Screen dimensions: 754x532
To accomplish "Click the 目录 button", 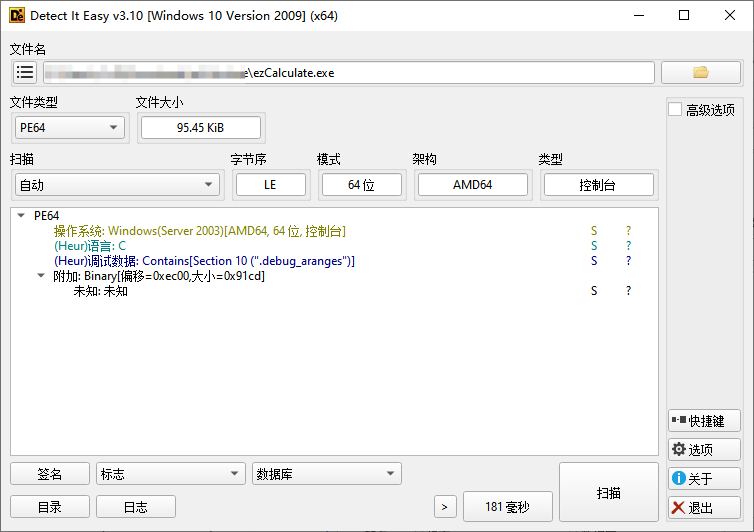I will [50, 507].
